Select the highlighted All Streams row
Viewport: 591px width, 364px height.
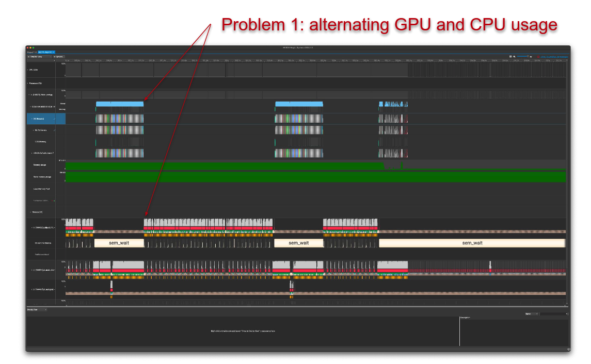tap(45, 119)
